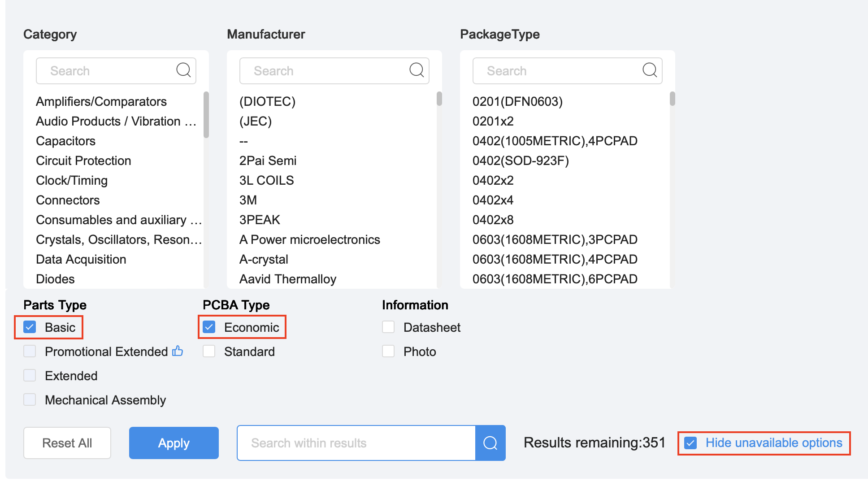Click the magnifier beside Search within results

tap(490, 443)
